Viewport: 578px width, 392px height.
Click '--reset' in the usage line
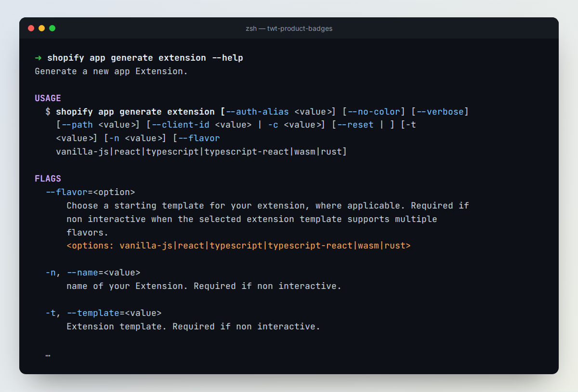tap(355, 125)
